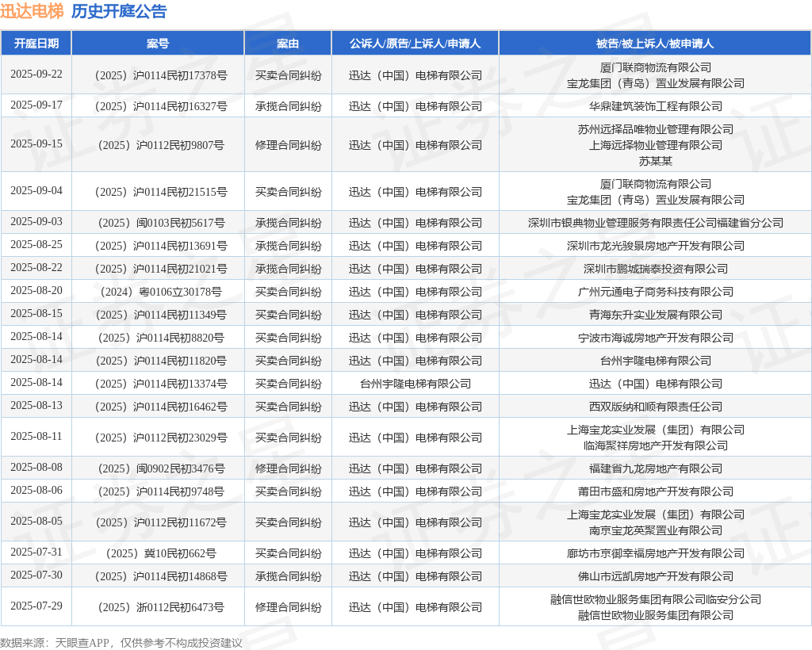Click the date 2025-09-15
This screenshot has width=812, height=650.
(x=36, y=143)
